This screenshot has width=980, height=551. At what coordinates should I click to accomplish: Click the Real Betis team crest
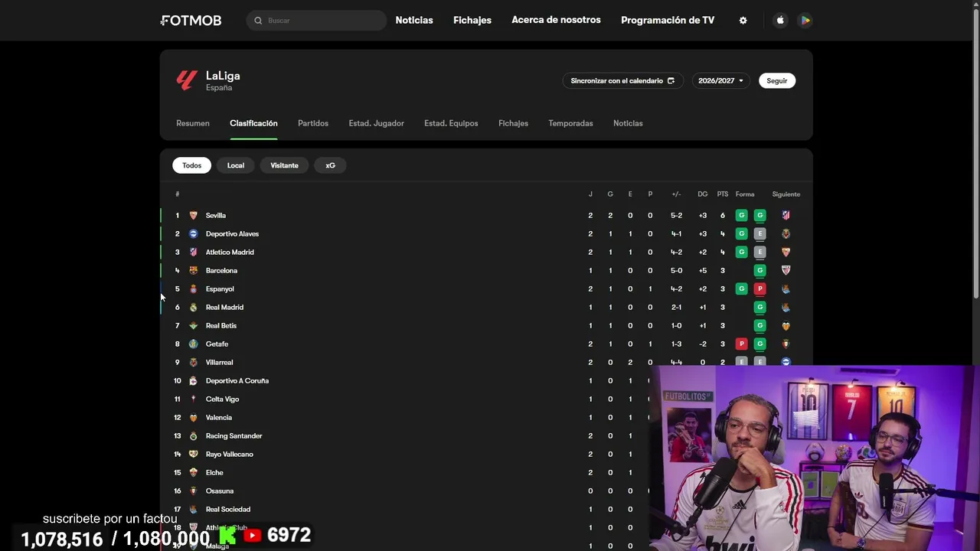click(193, 325)
